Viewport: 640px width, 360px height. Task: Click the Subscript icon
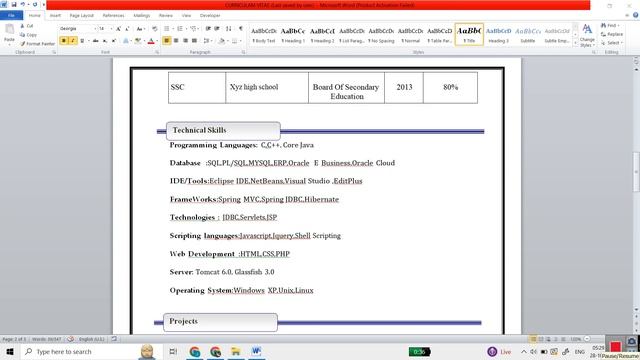point(105,41)
